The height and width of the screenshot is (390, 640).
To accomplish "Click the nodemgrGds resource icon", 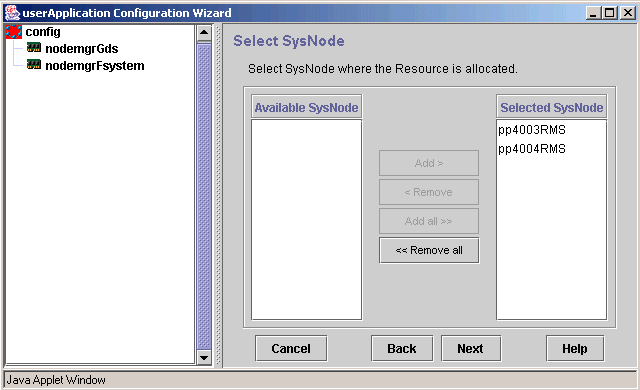I will click(x=34, y=48).
